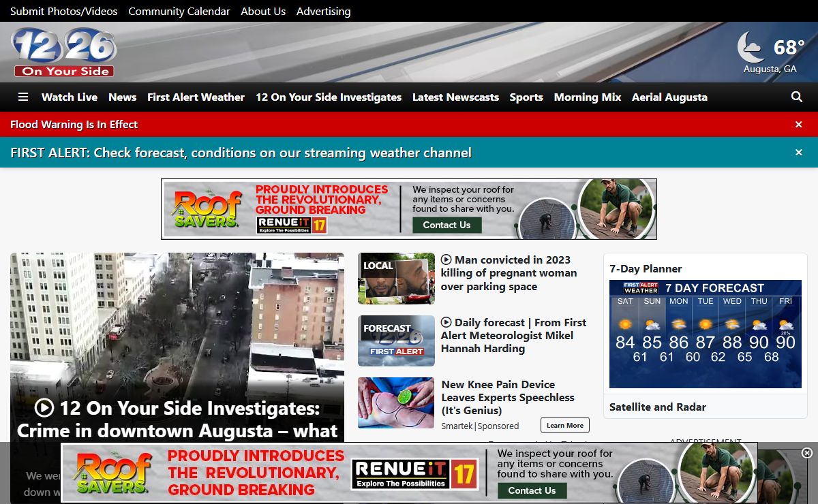Image resolution: width=818 pixels, height=504 pixels.
Task: Click Contact Us on bottom Roof Savers banner
Action: [532, 490]
